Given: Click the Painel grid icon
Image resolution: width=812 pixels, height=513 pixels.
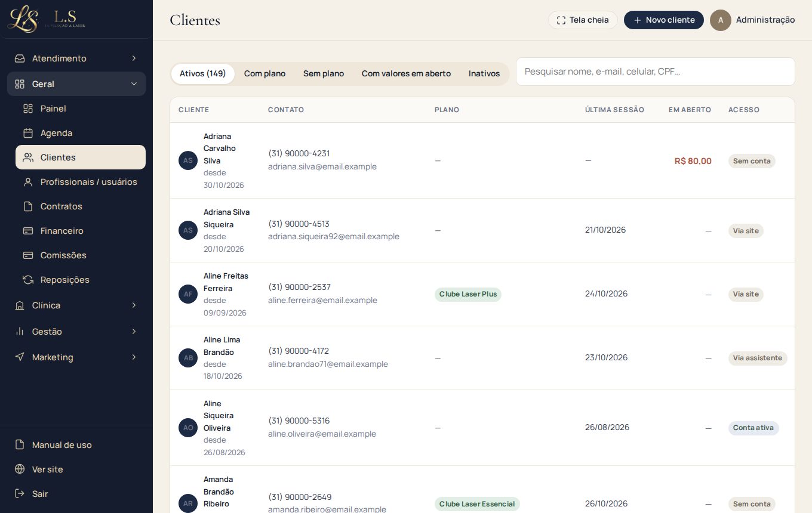Looking at the screenshot, I should click(x=28, y=109).
